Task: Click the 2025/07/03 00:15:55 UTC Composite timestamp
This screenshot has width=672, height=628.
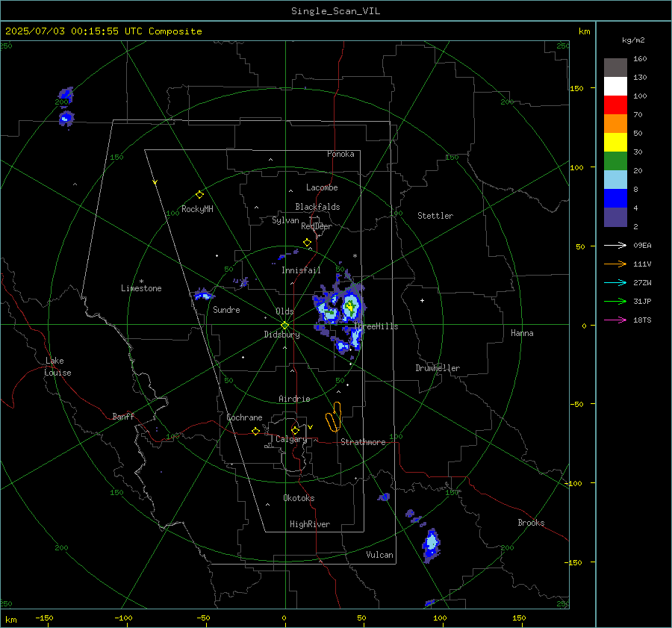Action: [x=104, y=31]
